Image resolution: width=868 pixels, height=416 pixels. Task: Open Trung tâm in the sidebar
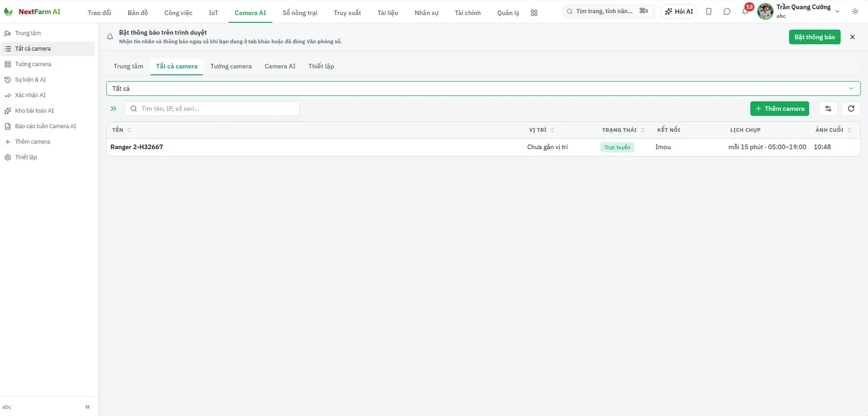tap(48, 33)
